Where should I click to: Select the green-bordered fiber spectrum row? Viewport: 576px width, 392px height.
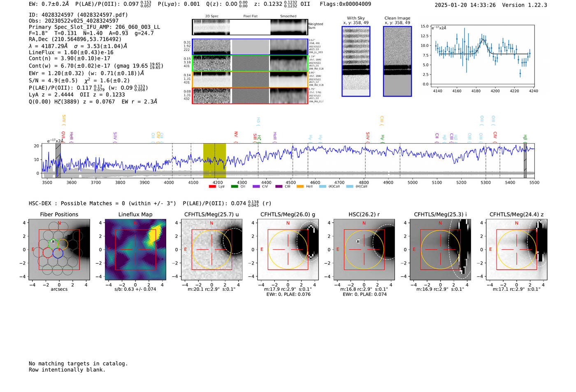250,63
